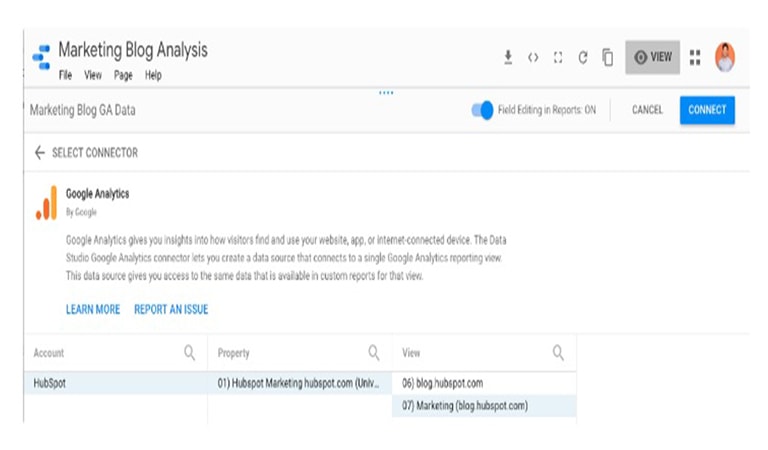Edit the Marketing Blog GA Data source name

83,110
